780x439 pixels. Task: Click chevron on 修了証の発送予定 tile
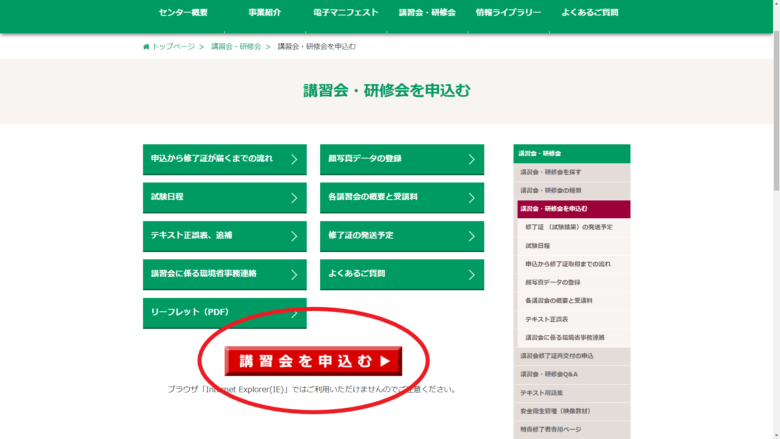pos(471,236)
